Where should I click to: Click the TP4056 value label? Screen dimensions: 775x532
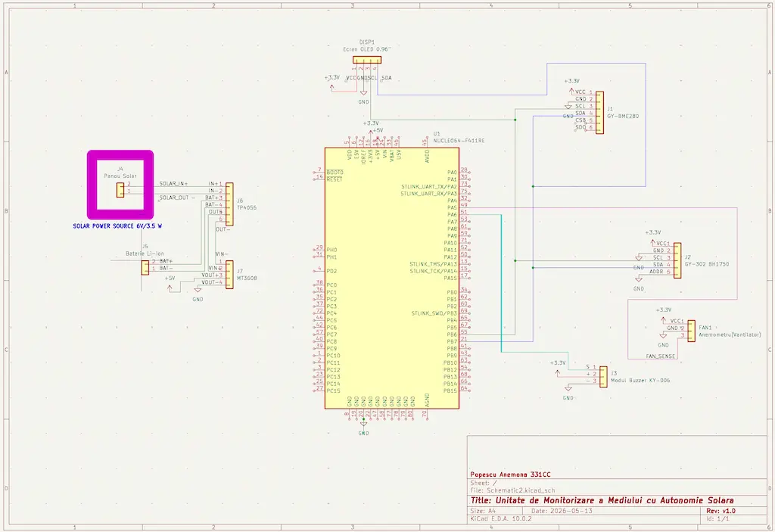click(247, 207)
